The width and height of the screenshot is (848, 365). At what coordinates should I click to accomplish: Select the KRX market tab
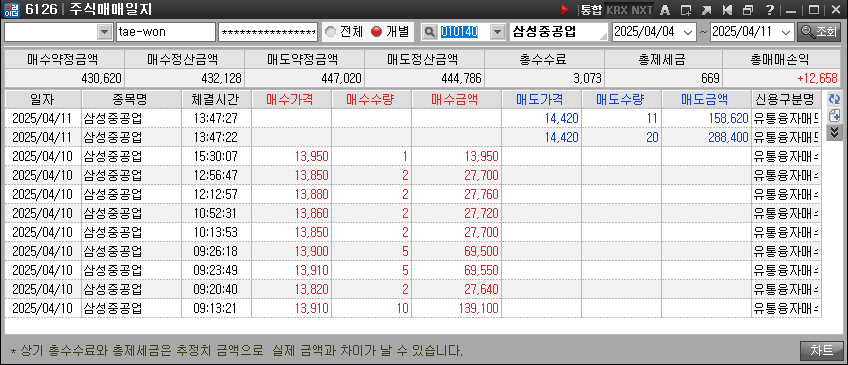click(x=616, y=10)
